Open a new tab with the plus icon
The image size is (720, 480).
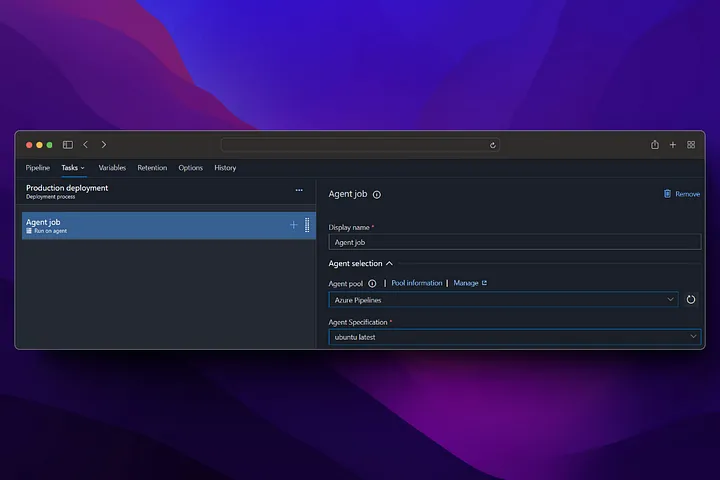point(673,145)
